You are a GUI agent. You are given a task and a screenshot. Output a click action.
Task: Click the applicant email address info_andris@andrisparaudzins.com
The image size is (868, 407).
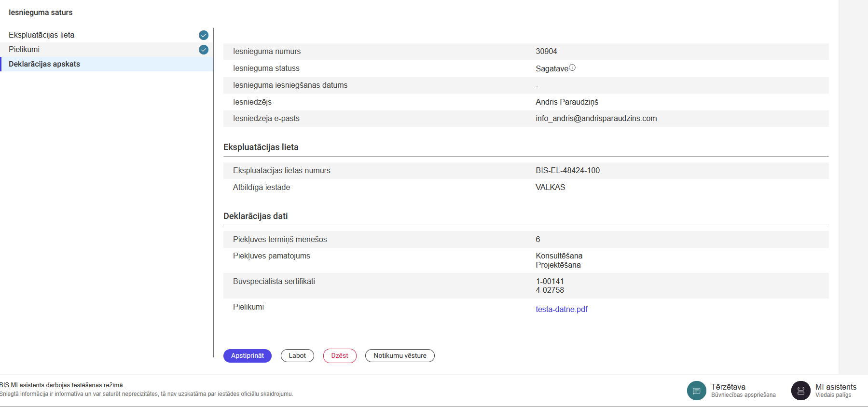[x=596, y=119]
